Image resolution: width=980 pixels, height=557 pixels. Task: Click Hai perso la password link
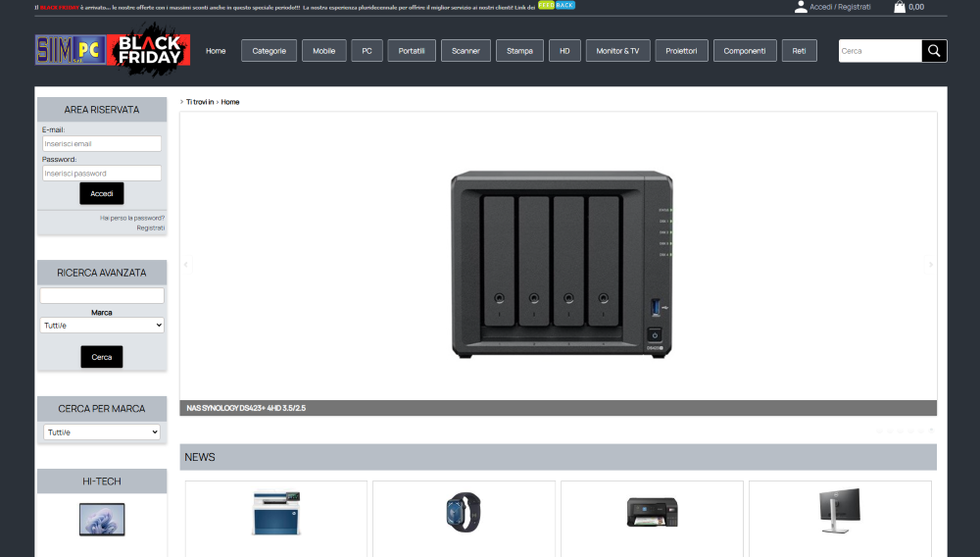point(132,218)
